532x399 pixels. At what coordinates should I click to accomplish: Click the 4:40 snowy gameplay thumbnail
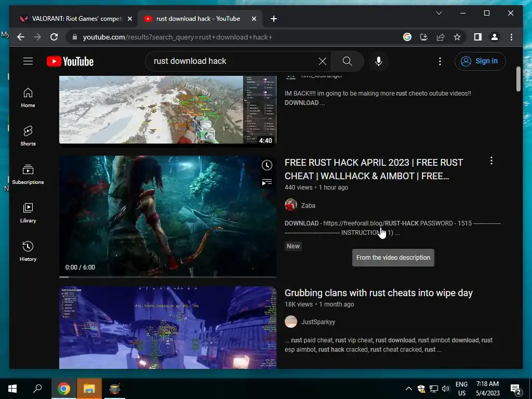coord(168,110)
